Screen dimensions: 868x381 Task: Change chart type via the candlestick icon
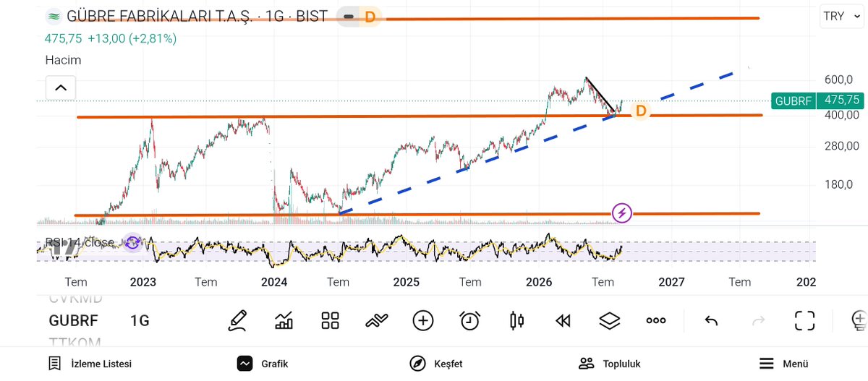(x=516, y=320)
